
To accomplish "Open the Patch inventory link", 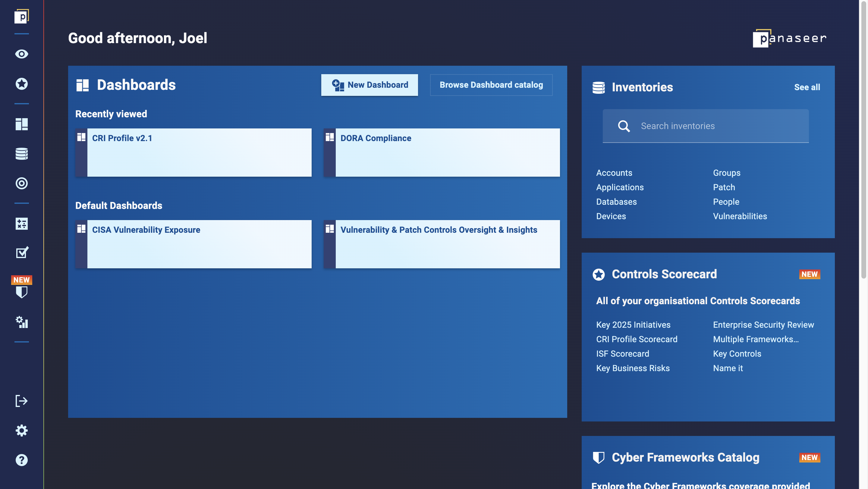I will [724, 188].
